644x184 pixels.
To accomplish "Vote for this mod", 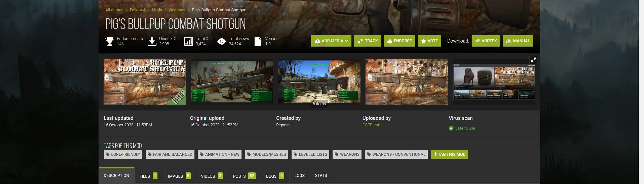I will pyautogui.click(x=429, y=41).
